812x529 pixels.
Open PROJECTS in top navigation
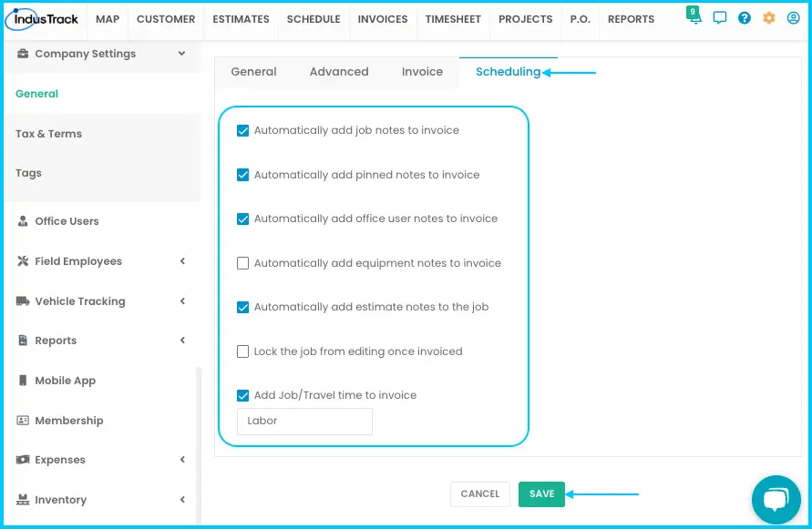pyautogui.click(x=526, y=19)
